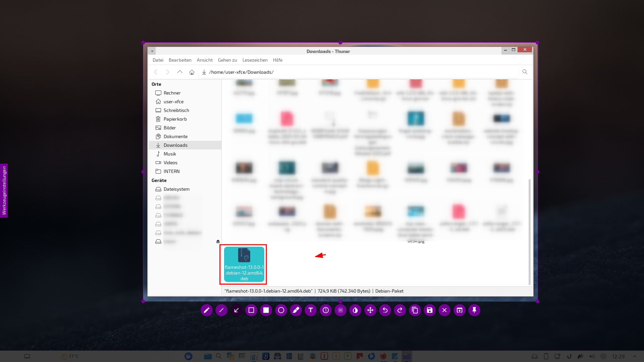Viewport: 644px width, 362px height.
Task: Click the bottom-left selection corner handle
Action: (143, 301)
